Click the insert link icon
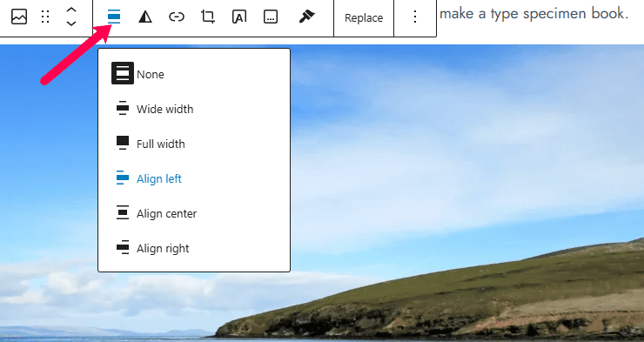Viewport: 644px width, 342px height. tap(177, 17)
